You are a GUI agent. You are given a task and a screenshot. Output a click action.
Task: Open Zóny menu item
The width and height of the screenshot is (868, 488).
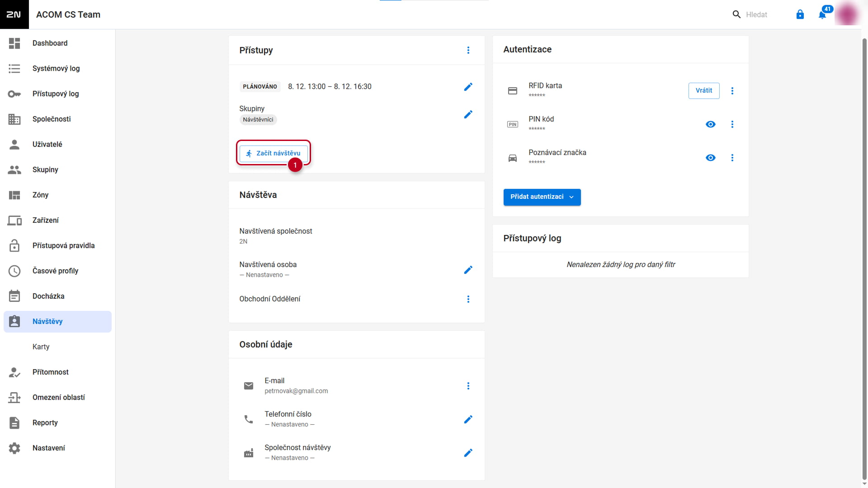[x=57, y=195]
